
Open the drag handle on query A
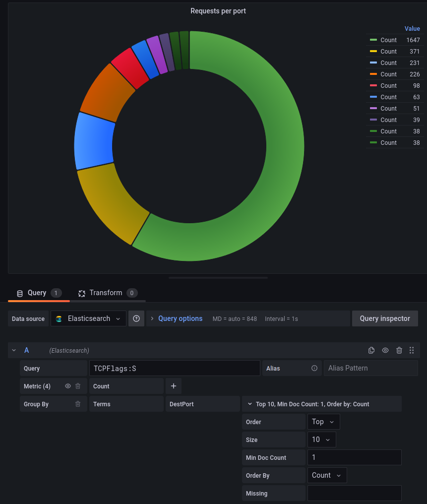click(411, 350)
